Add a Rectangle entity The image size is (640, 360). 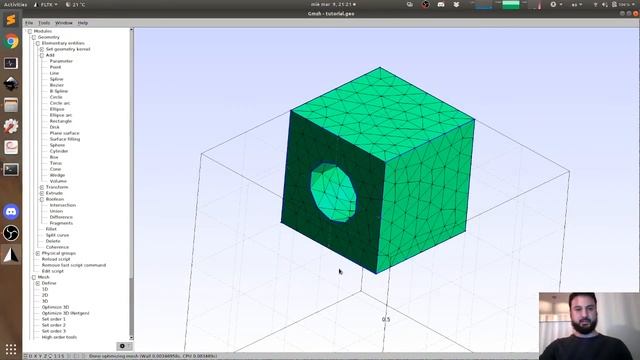61,121
